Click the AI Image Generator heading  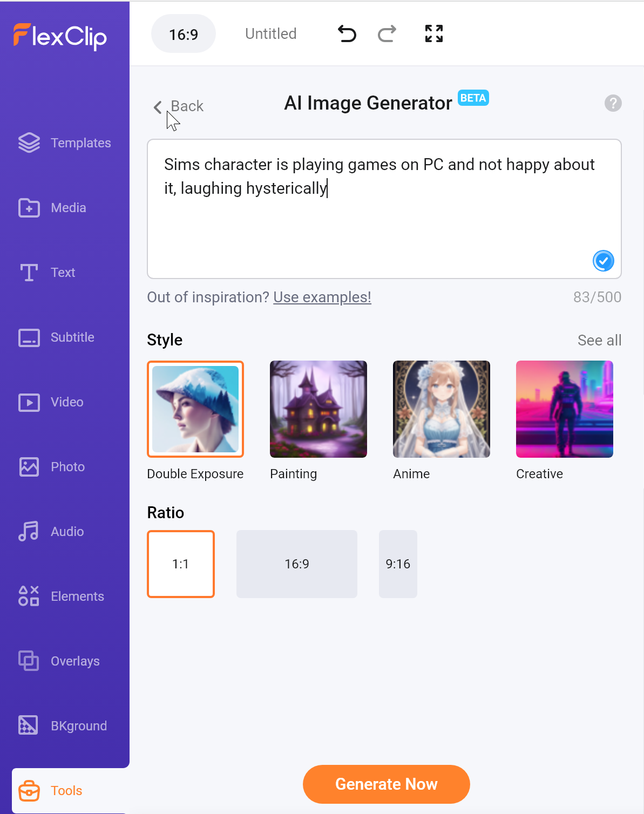coord(368,103)
